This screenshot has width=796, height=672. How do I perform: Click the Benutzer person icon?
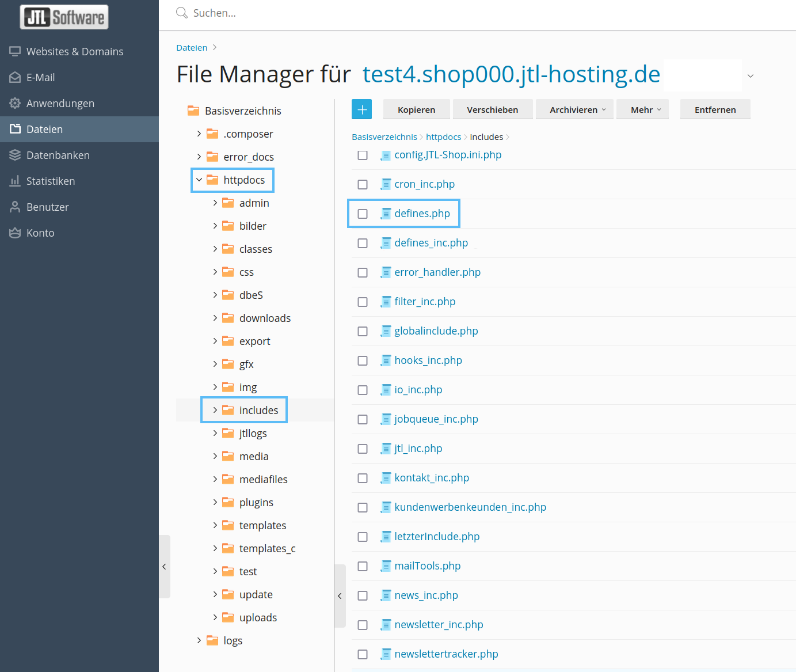pos(15,207)
